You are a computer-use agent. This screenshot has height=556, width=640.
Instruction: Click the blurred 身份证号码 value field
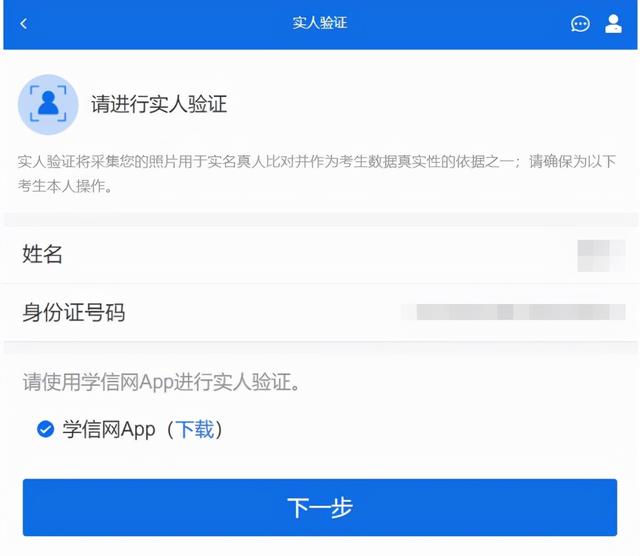pyautogui.click(x=513, y=312)
